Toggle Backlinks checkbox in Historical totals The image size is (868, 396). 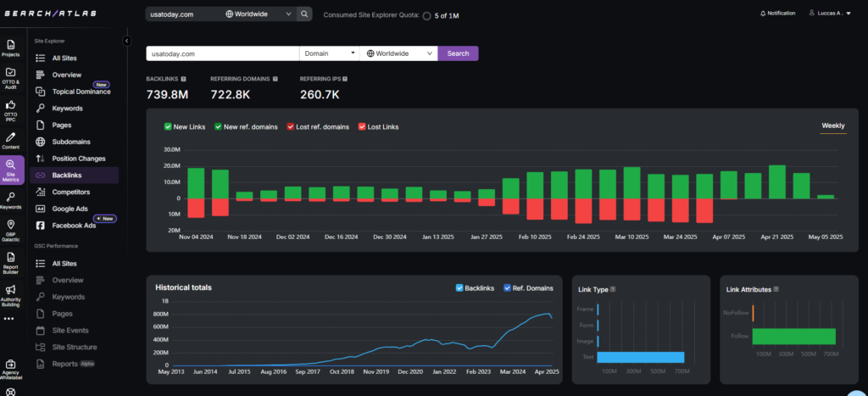[x=459, y=288]
